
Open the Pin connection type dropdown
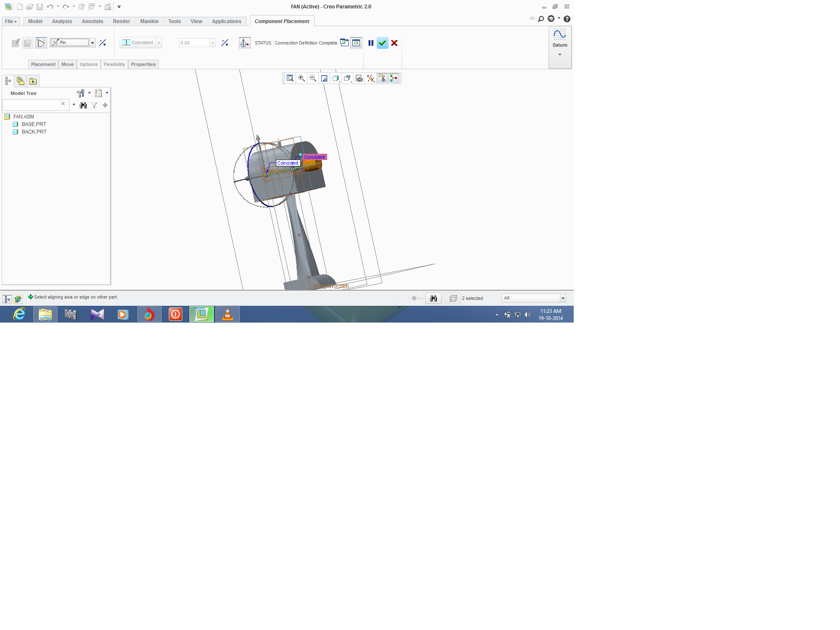pyautogui.click(x=92, y=42)
